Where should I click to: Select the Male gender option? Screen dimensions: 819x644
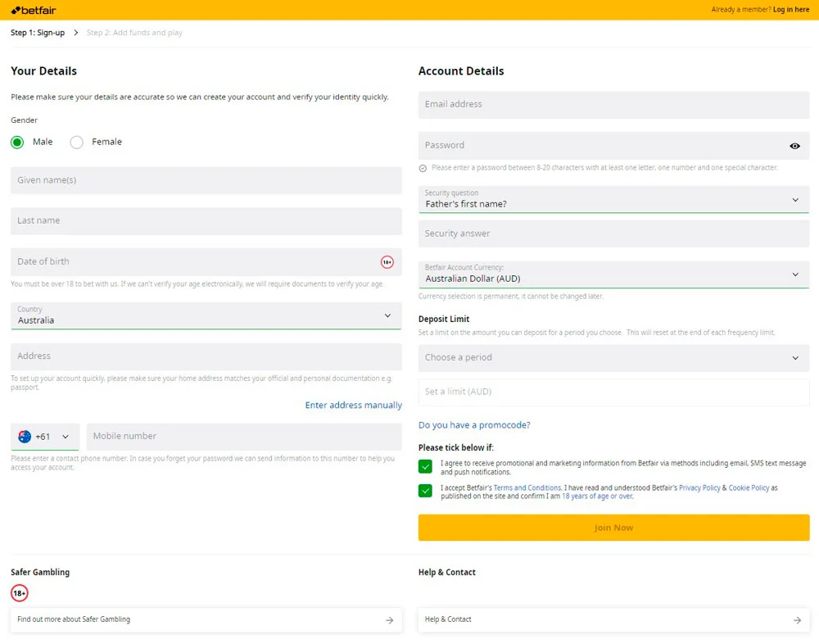(x=17, y=143)
